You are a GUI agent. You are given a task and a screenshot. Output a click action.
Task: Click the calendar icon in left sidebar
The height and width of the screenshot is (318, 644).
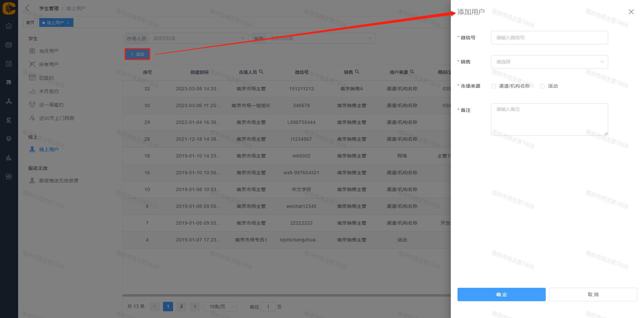[9, 45]
